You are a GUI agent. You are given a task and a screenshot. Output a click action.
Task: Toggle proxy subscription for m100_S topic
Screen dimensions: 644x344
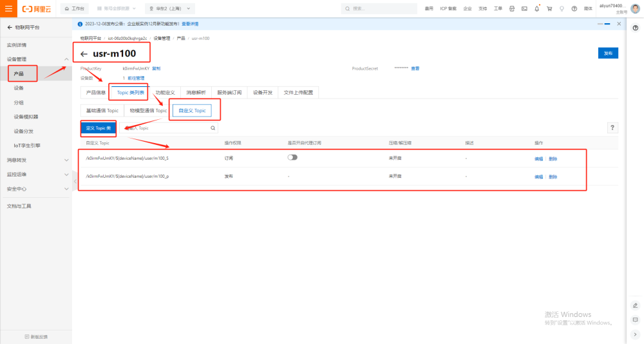[x=292, y=157]
